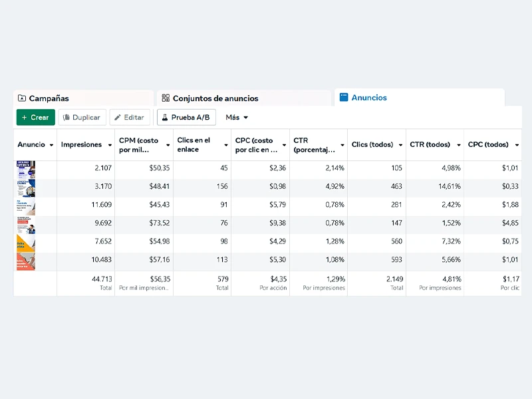
Task: Open the Más dropdown menu
Action: [x=237, y=118]
